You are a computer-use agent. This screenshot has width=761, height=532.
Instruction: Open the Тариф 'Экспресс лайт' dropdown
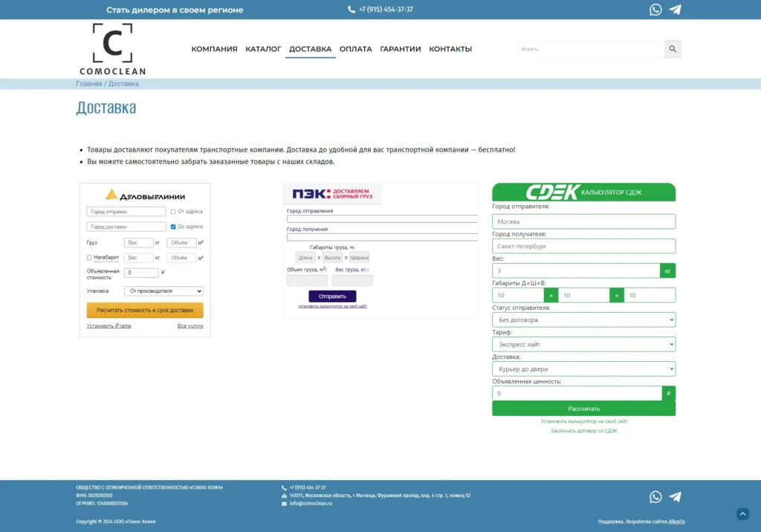583,344
